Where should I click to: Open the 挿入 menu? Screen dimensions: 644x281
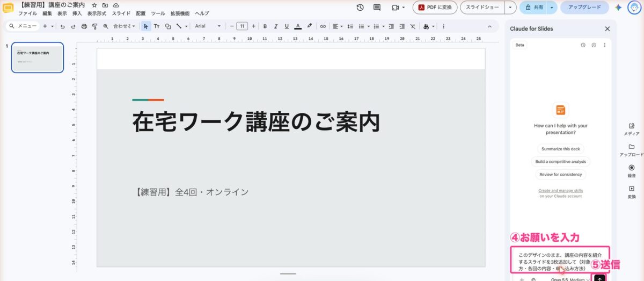click(77, 13)
